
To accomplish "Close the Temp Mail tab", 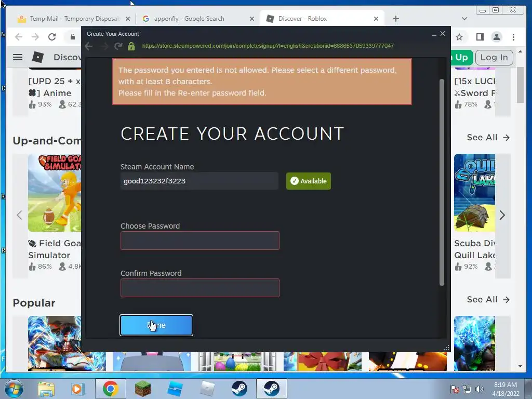I will [128, 19].
